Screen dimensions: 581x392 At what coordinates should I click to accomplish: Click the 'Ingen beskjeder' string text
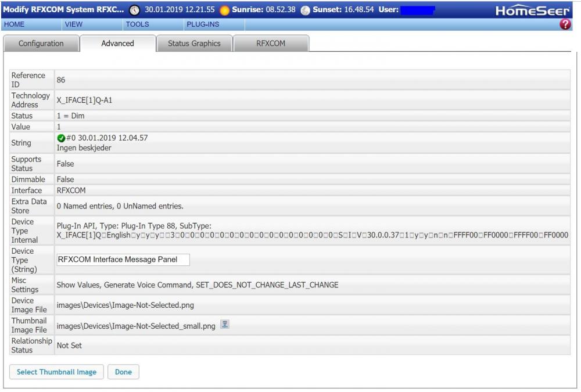tap(84, 148)
